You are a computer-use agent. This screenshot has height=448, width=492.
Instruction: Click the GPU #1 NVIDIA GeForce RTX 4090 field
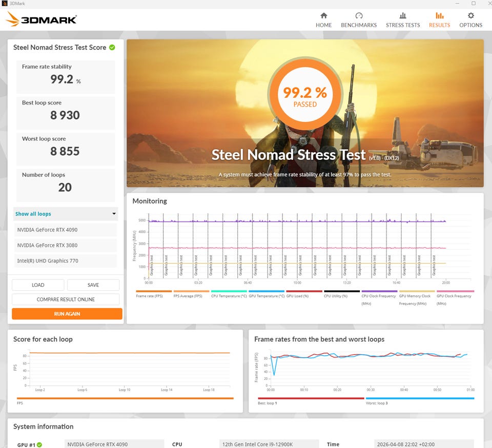click(114, 444)
